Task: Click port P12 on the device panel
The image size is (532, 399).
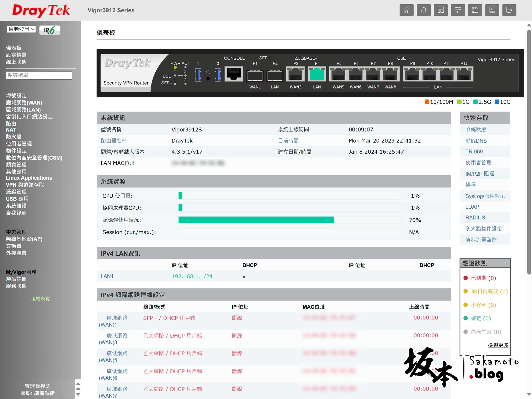Action: [x=464, y=74]
